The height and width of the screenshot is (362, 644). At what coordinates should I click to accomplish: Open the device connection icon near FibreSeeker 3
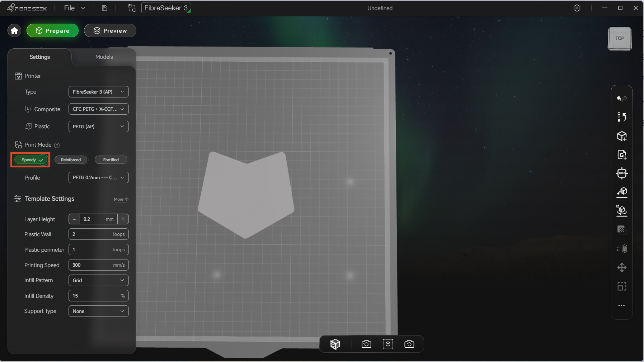[x=132, y=8]
